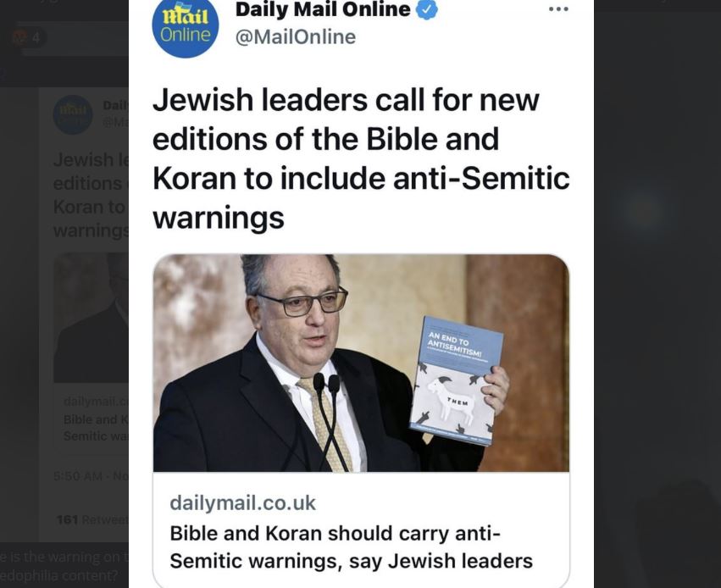Click the blue book held in the photo
Image resolution: width=721 pixels, height=588 pixels.
455,380
